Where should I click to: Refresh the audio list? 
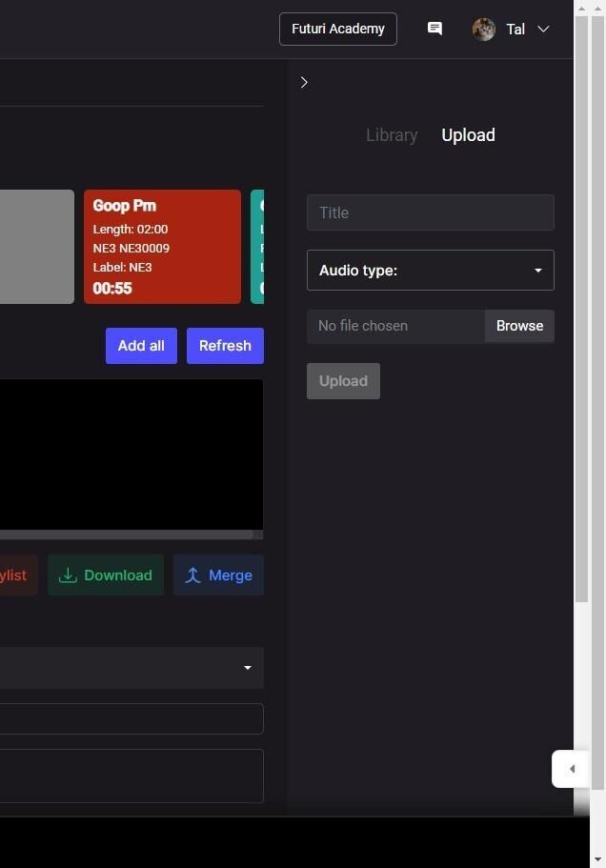225,346
